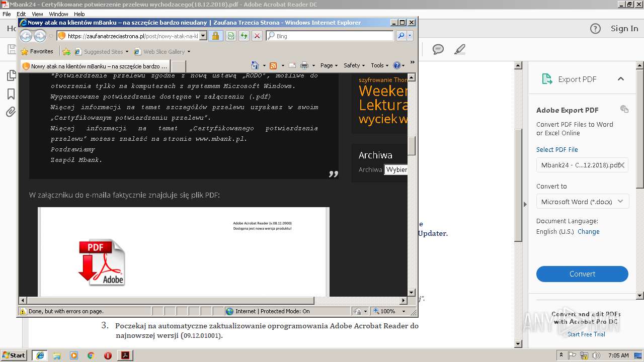Open Windows Media Player taskbar icon
The width and height of the screenshot is (644, 362).
coord(74,355)
